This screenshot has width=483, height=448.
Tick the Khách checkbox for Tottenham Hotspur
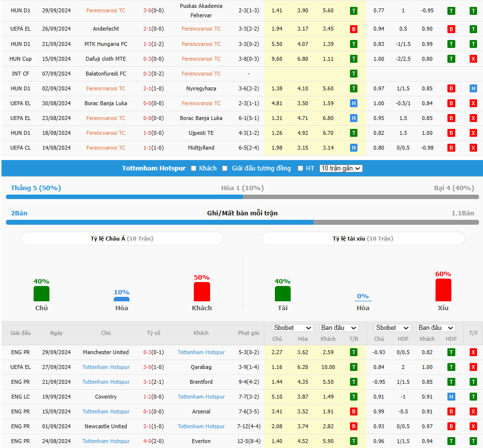click(x=193, y=168)
